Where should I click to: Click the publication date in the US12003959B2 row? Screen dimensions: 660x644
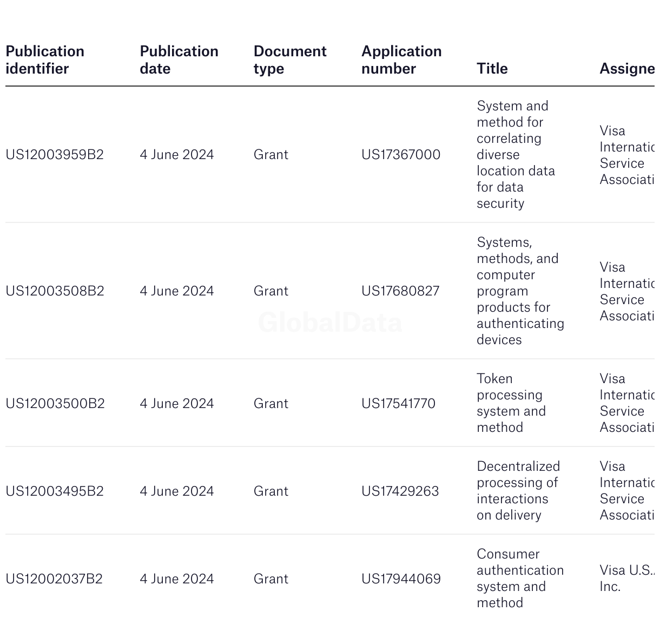[x=177, y=155]
